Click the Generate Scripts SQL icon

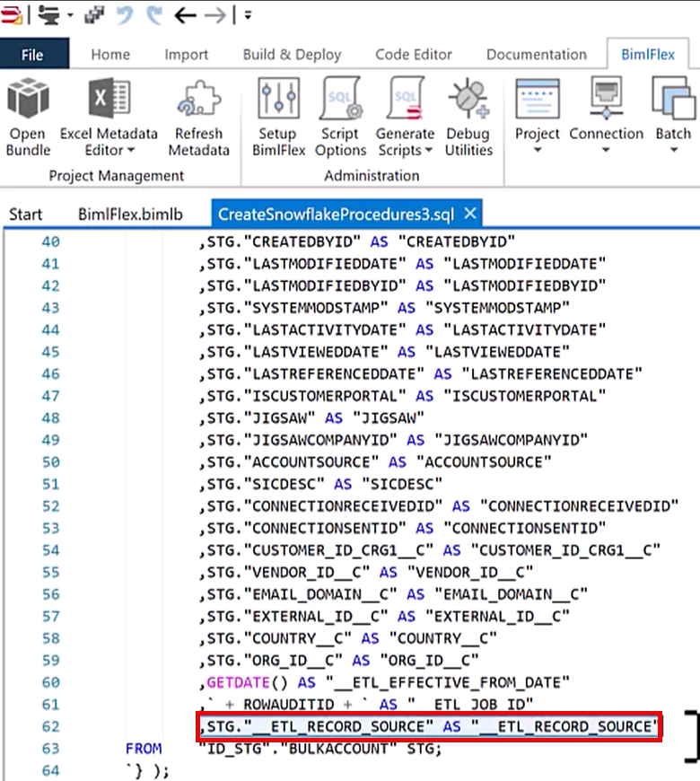(405, 98)
